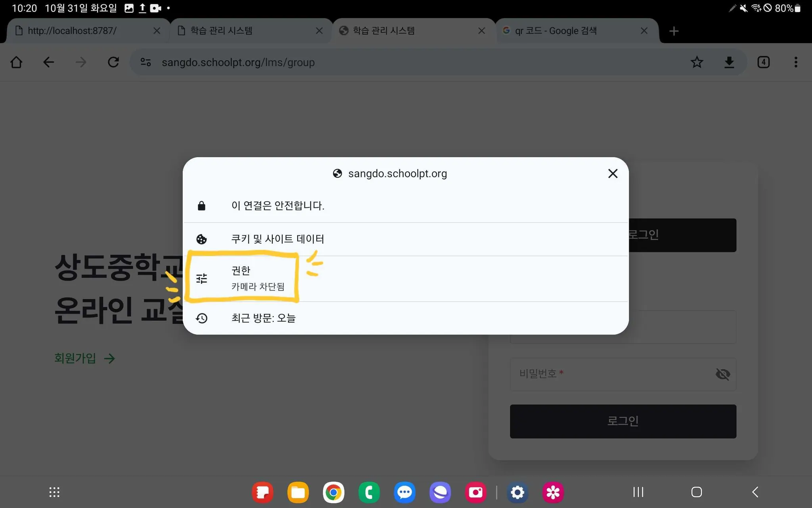
Task: Open the tab switcher showing 4
Action: [x=763, y=62]
